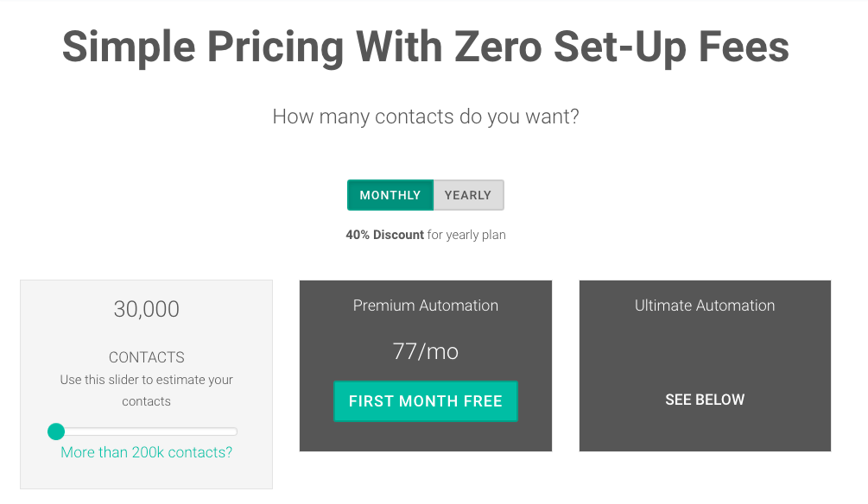Click the Simple Pricing With Zero Set-Up Fees heading
868x504 pixels.
pos(425,47)
